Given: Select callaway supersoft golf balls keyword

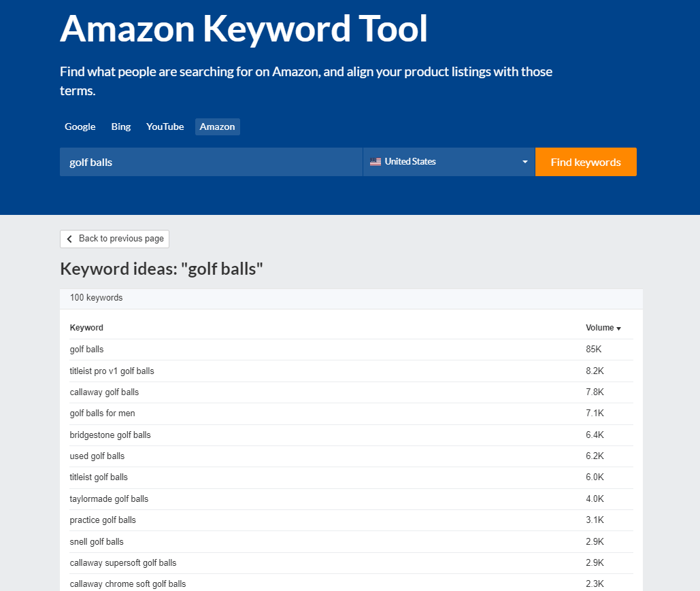Looking at the screenshot, I should pyautogui.click(x=123, y=563).
